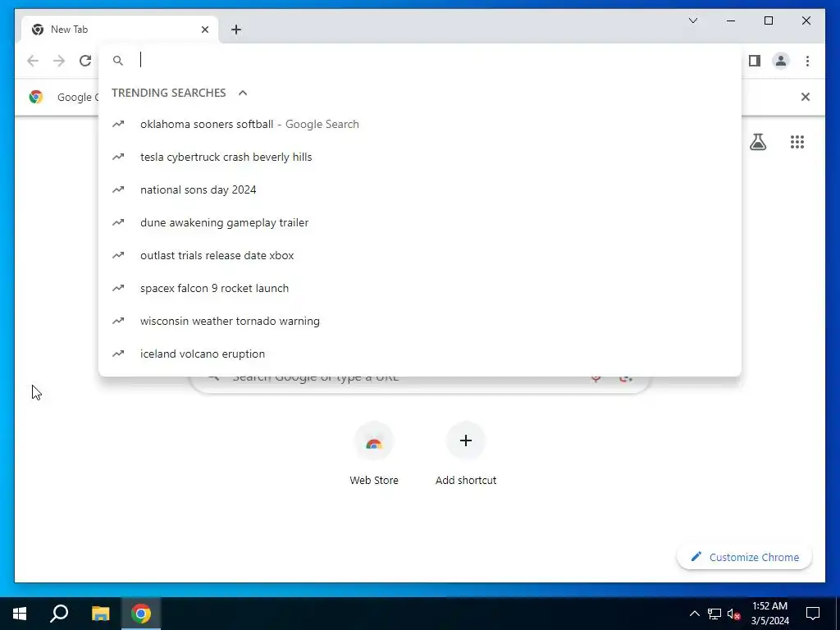Image resolution: width=840 pixels, height=630 pixels.
Task: Select suggestion national sons day 2024
Action: pos(420,189)
